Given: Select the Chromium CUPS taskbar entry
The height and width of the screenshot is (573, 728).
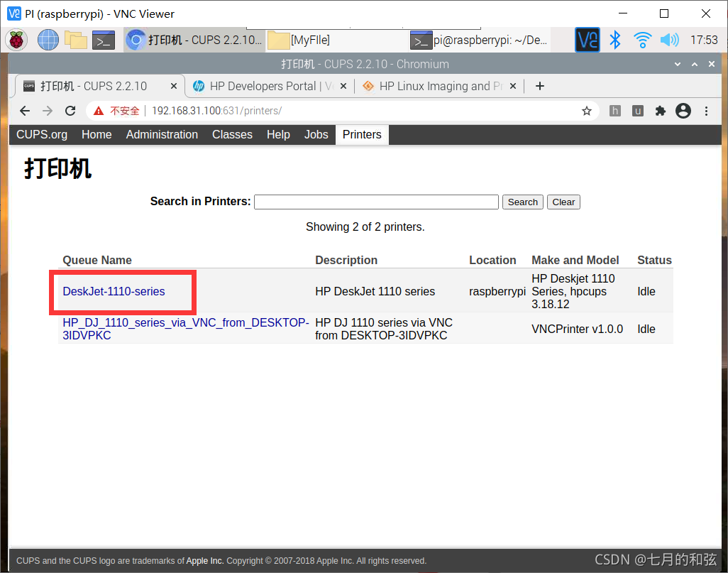Looking at the screenshot, I should (x=194, y=40).
